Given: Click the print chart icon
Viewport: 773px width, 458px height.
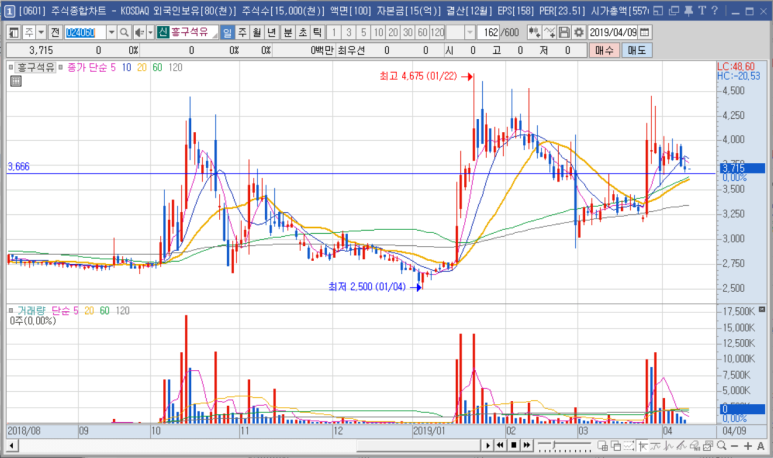Looking at the screenshot, I should point(708,446).
